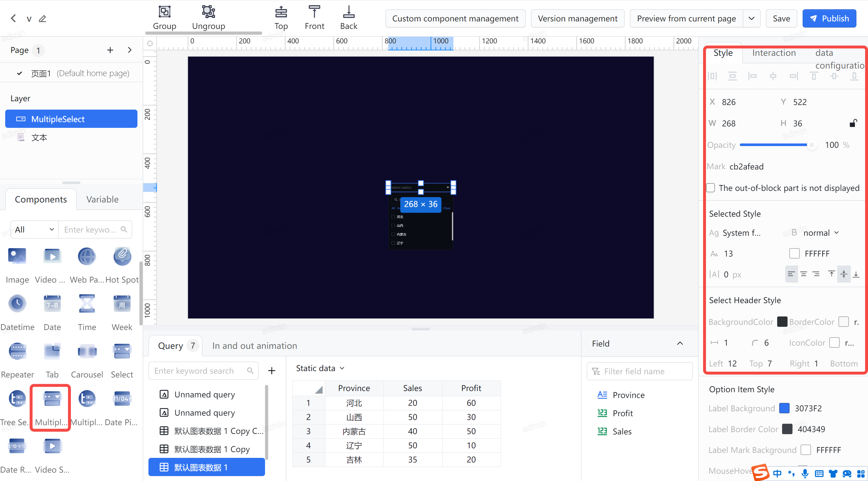Click the aspect ratio lock icon

coord(853,123)
